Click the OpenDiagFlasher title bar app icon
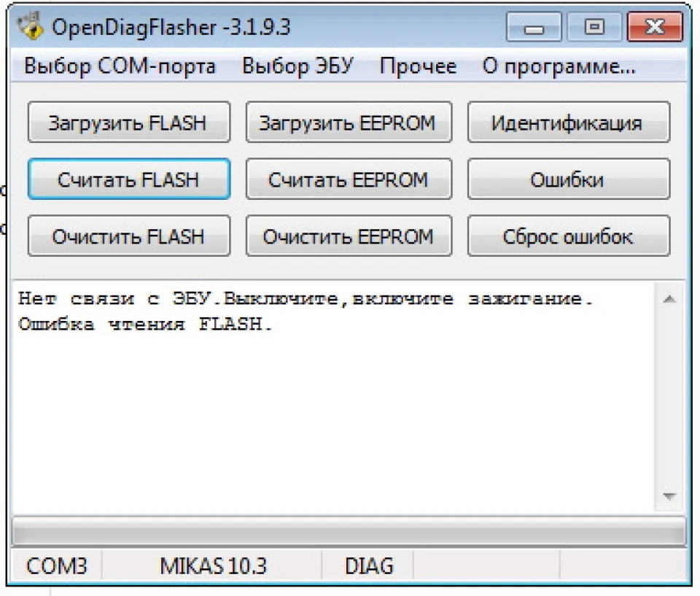700x596 pixels. tap(30, 26)
